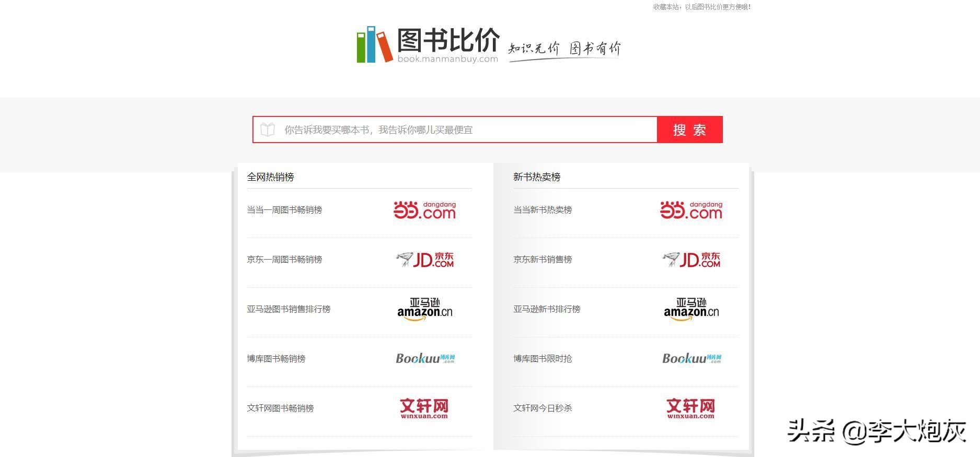The image size is (980, 457).
Task: Open 京东一周图书畅销榜 link
Action: [x=284, y=260]
